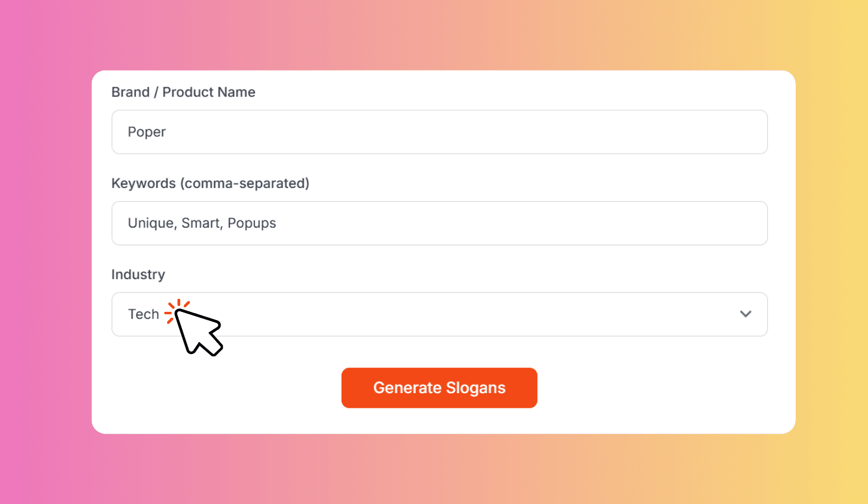Click the 'Industry' label text

pyautogui.click(x=138, y=275)
